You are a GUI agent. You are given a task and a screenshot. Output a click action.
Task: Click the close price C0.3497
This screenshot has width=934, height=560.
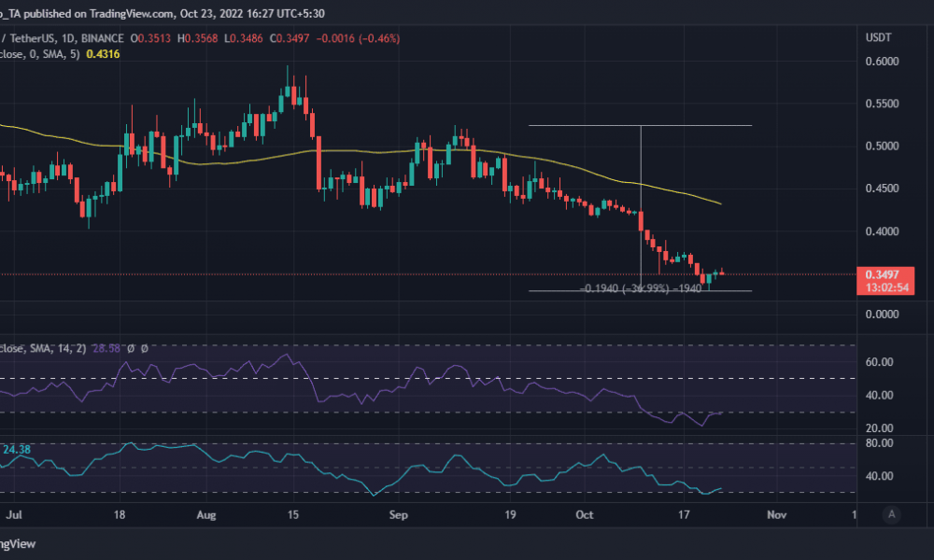point(290,38)
